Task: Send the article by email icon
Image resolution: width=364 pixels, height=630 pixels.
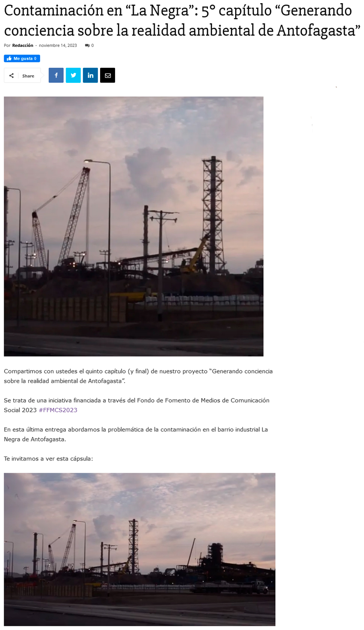Action: (x=108, y=75)
